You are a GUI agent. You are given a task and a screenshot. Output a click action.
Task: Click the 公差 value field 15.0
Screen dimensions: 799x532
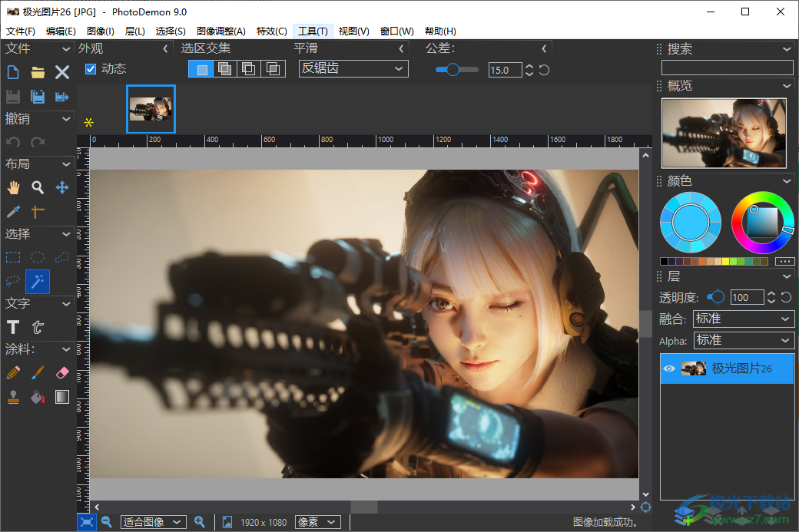(505, 70)
